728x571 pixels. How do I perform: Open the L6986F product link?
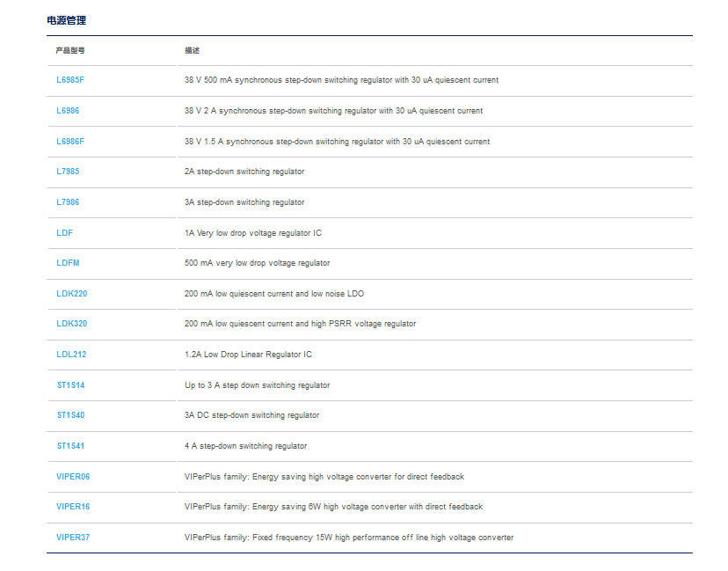[x=70, y=142]
